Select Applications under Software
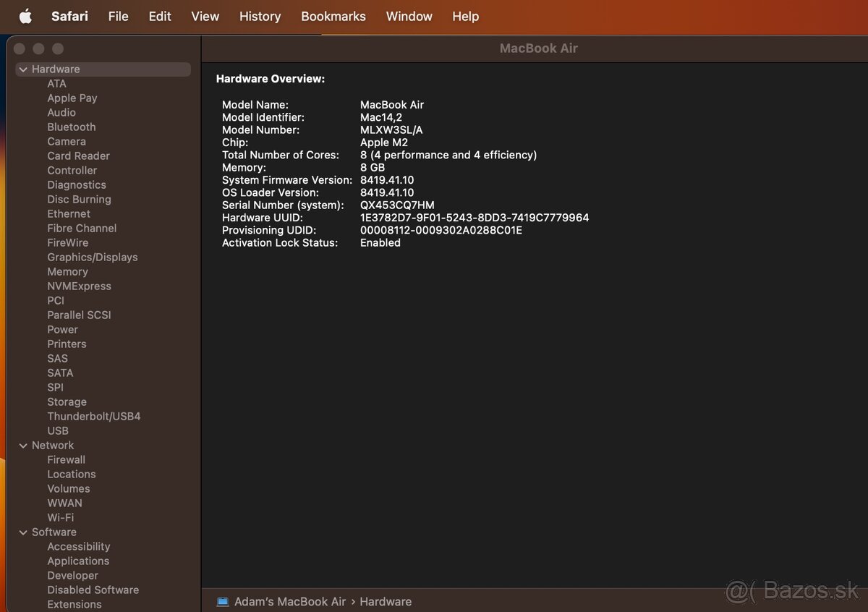 pos(78,561)
